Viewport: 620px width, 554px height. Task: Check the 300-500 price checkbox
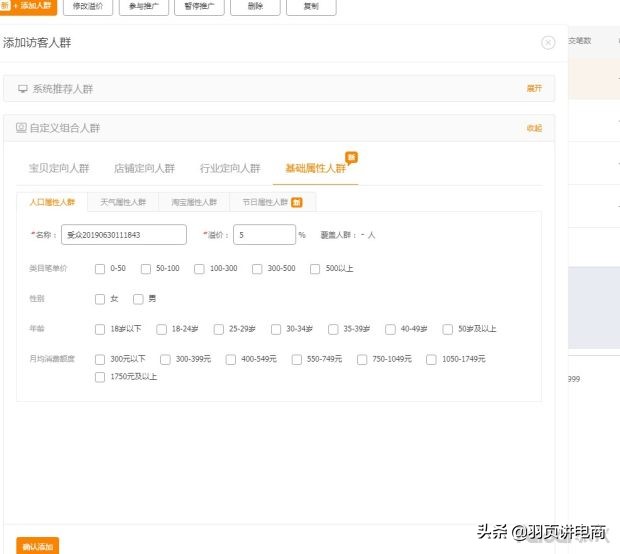[257, 269]
